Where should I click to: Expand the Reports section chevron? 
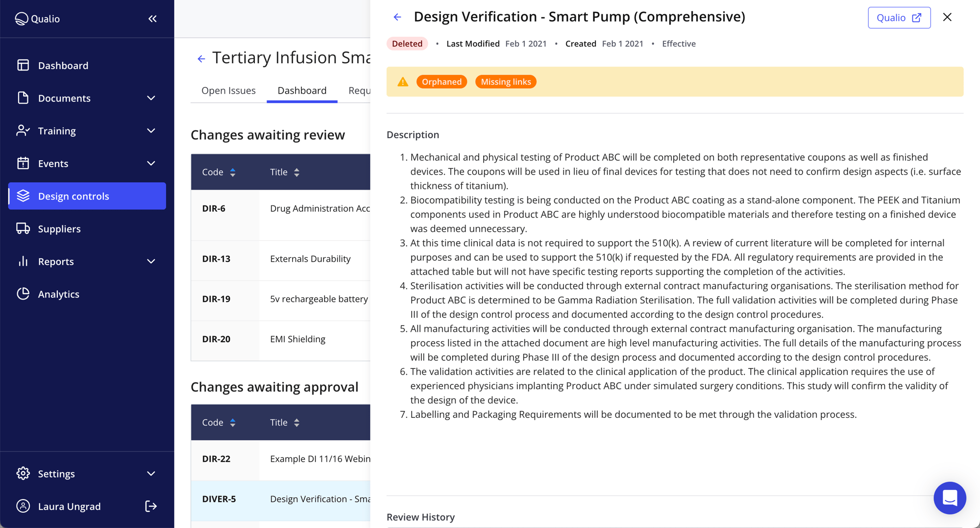pyautogui.click(x=151, y=261)
